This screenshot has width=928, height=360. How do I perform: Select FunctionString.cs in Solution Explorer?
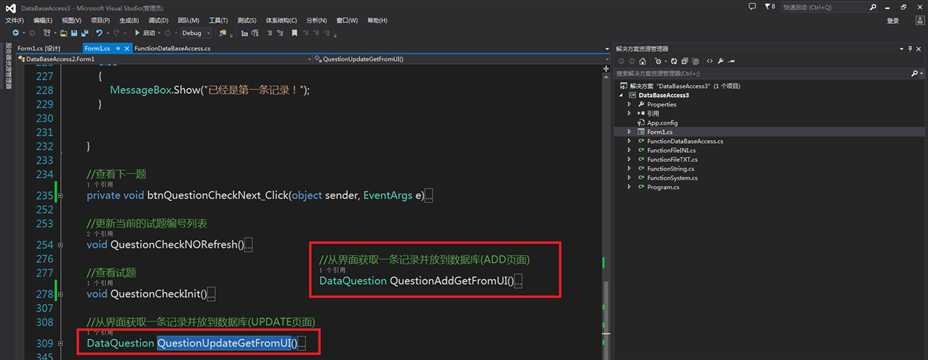(x=670, y=169)
